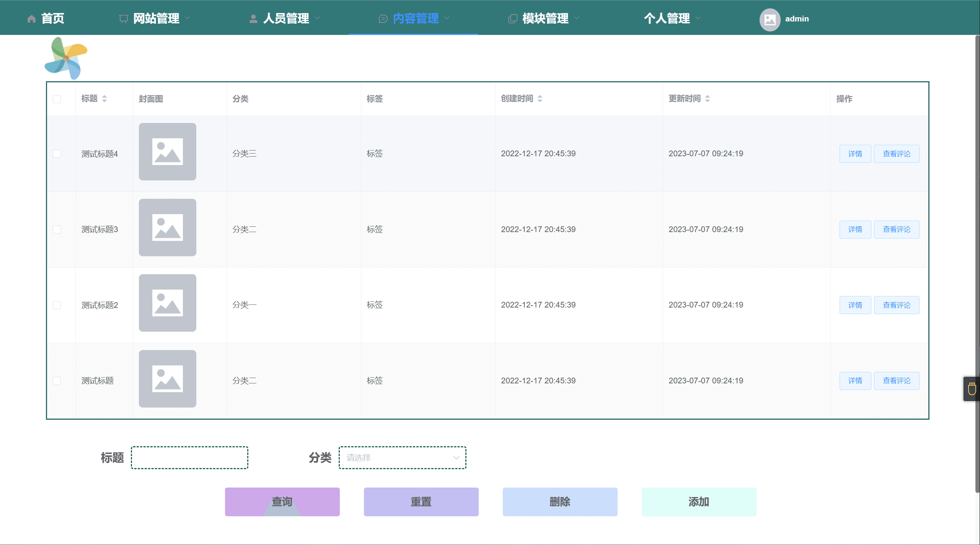
Task: Check the row checkbox for 测试标题3
Action: [x=57, y=229]
